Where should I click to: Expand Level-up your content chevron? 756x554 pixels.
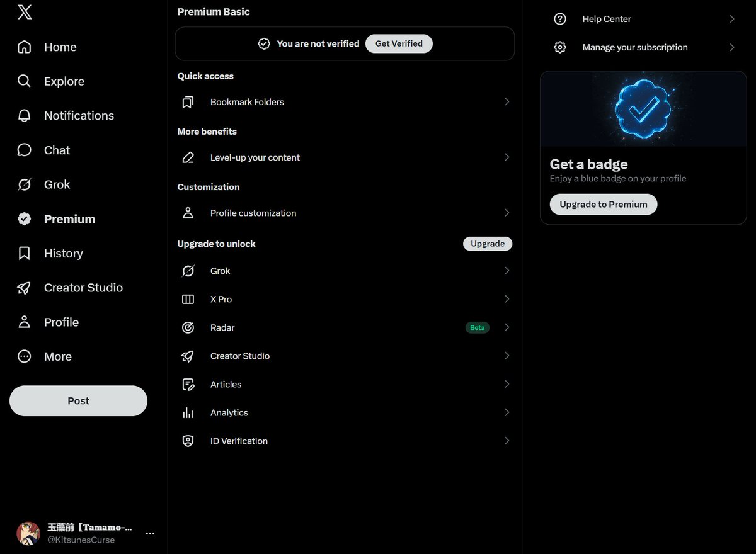(507, 157)
